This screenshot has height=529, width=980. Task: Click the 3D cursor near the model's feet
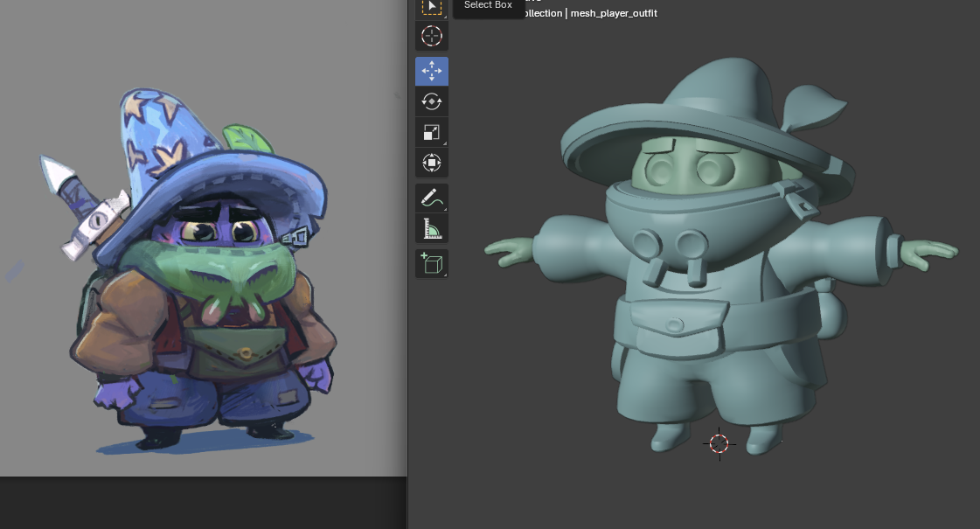[x=719, y=444]
